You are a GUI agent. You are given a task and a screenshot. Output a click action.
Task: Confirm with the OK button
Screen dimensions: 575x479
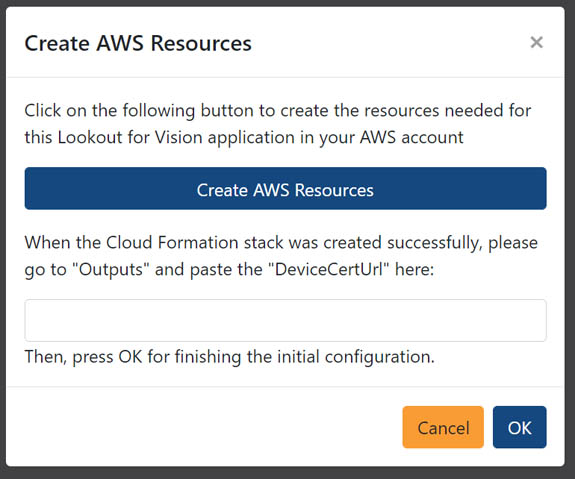[519, 427]
